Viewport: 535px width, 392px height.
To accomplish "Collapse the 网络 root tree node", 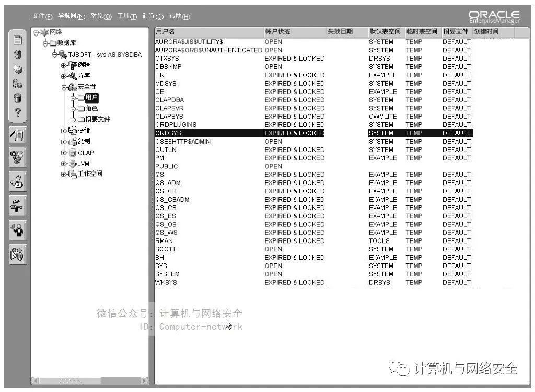I will tap(36, 33).
